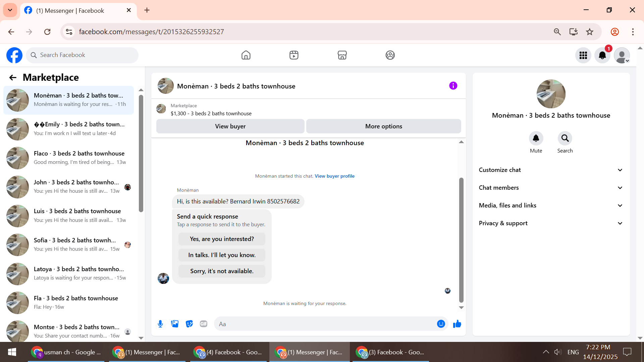This screenshot has height=362, width=644.
Task: Open the GIF picker icon
Action: tap(204, 324)
